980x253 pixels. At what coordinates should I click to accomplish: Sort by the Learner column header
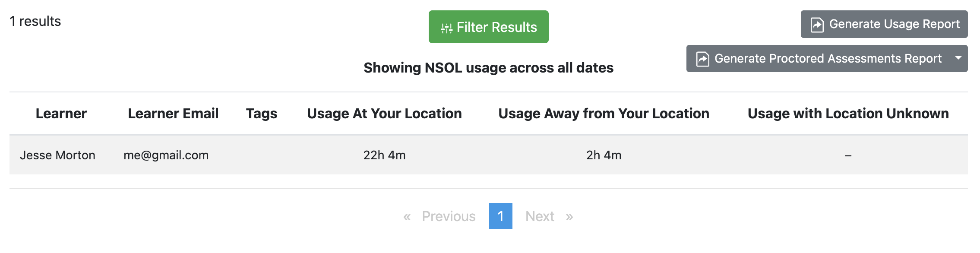[x=61, y=114]
